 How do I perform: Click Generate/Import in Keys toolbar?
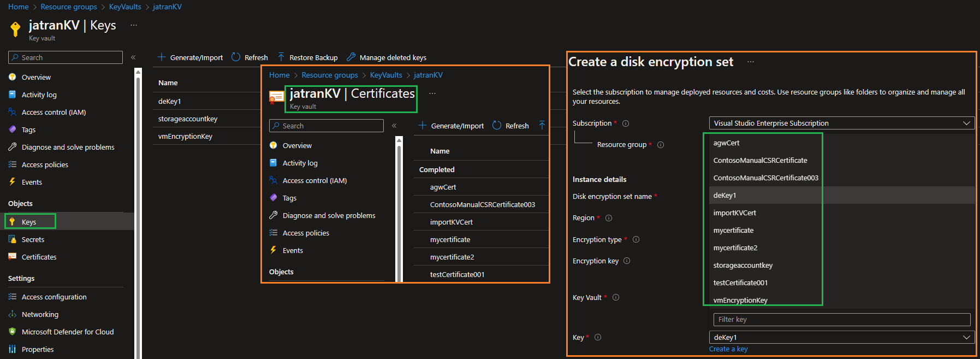click(190, 57)
